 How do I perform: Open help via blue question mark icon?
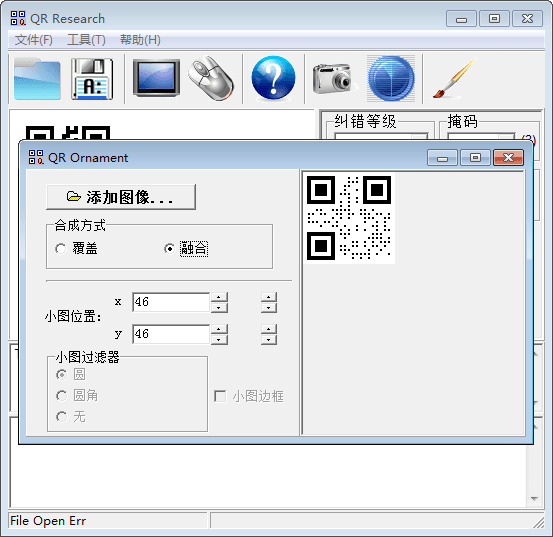click(273, 78)
